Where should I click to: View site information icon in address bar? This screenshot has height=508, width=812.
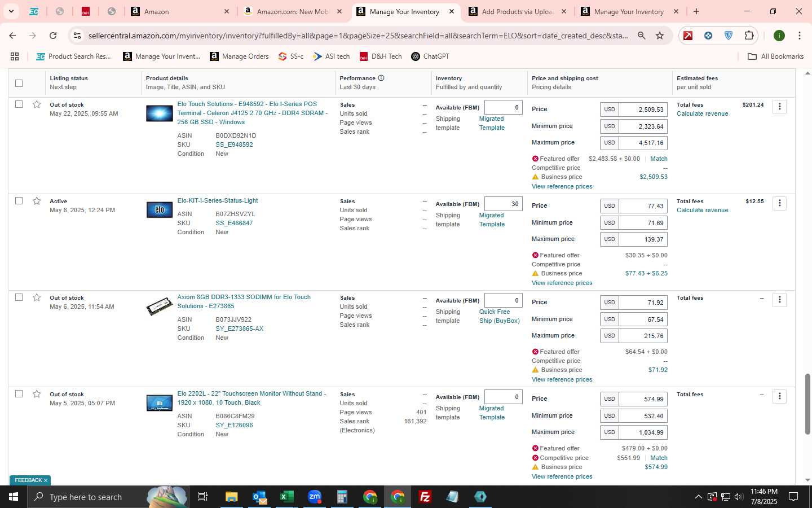tap(77, 36)
